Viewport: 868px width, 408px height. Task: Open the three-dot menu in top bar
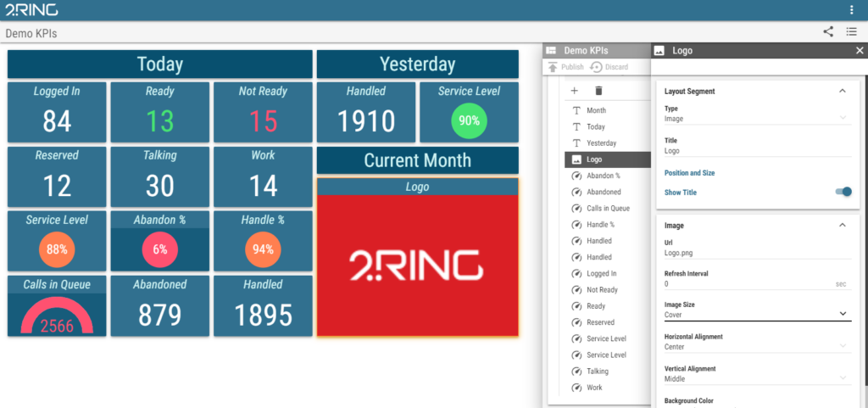point(851,10)
